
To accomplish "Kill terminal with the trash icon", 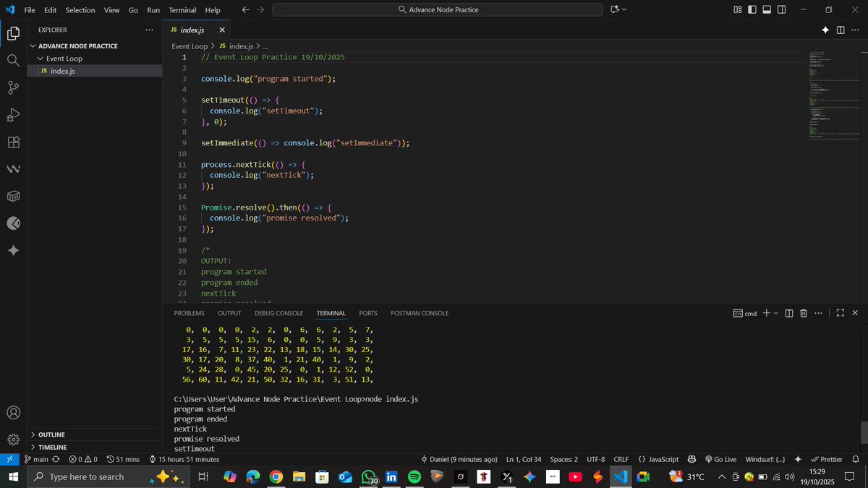I will coord(804,313).
